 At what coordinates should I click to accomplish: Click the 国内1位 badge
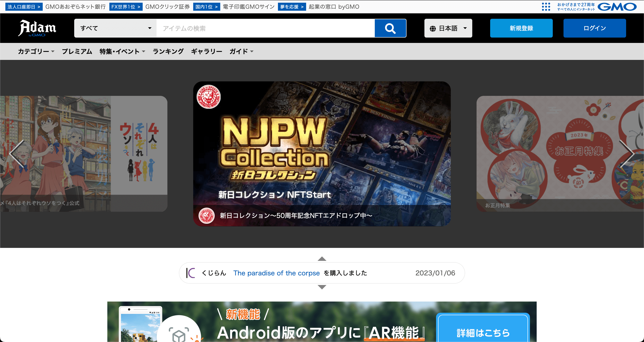click(x=206, y=7)
